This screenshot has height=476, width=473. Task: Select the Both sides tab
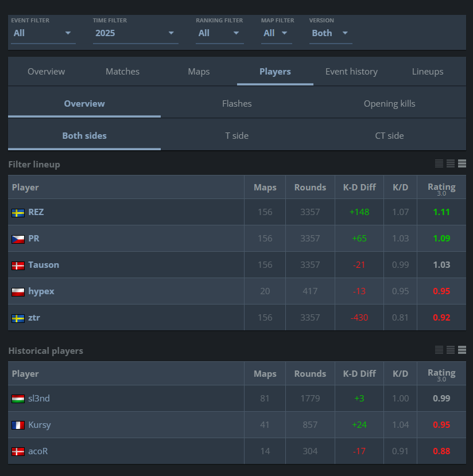pos(84,136)
